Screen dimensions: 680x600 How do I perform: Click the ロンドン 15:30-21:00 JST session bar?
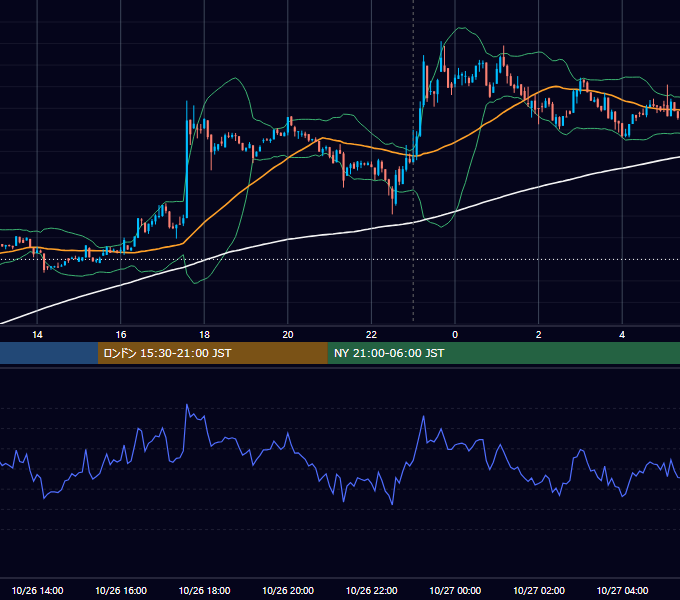point(212,353)
